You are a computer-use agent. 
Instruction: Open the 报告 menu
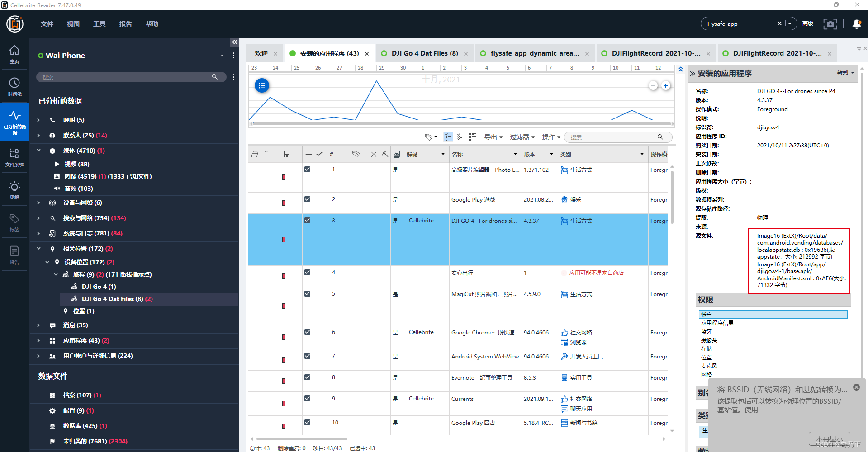126,24
